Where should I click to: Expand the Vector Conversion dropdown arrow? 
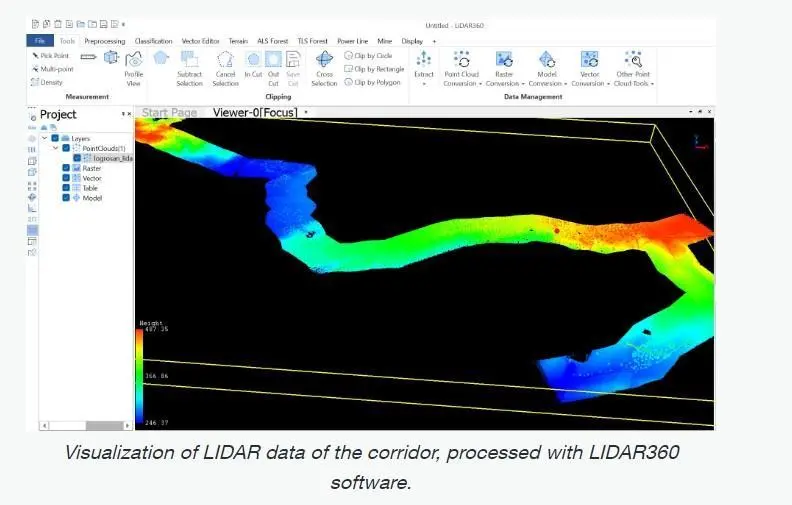coord(608,84)
